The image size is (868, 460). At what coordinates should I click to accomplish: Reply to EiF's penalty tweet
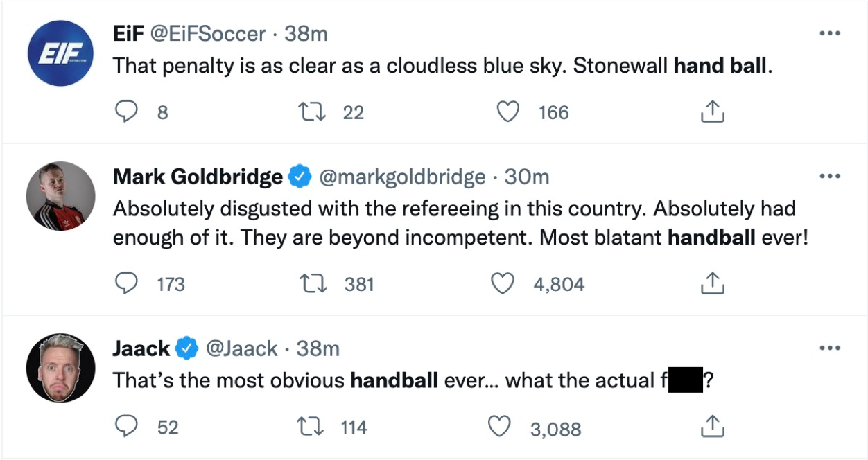click(127, 112)
